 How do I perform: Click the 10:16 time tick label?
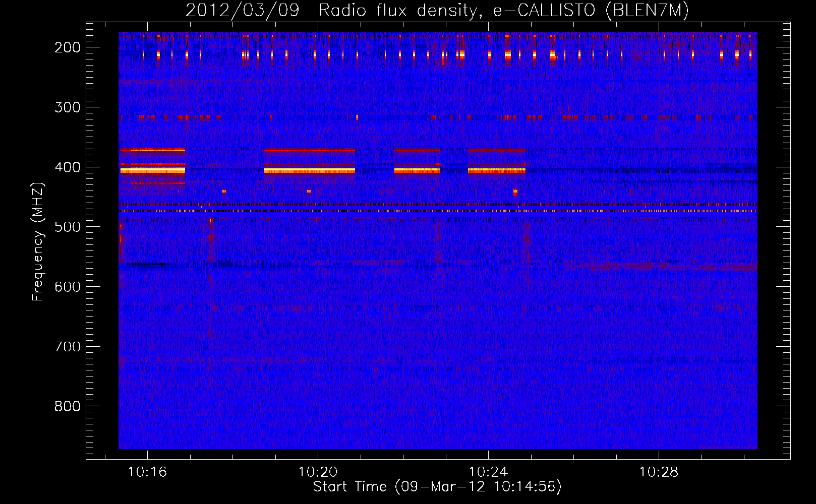point(147,472)
